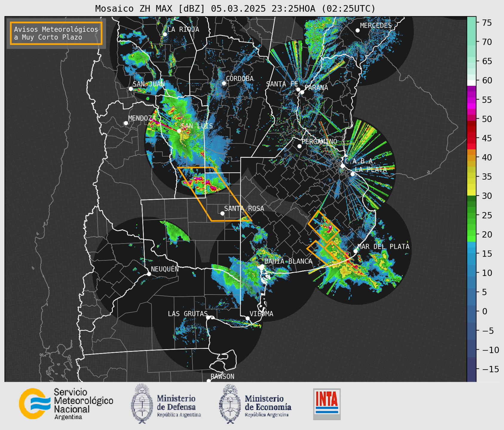
Task: Select the LA RIOJA city marker
Action: 165,34
